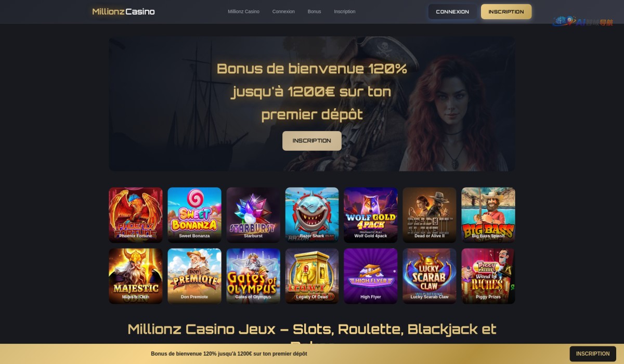Open the Don Premiote game tile
The height and width of the screenshot is (364, 624).
tap(194, 276)
